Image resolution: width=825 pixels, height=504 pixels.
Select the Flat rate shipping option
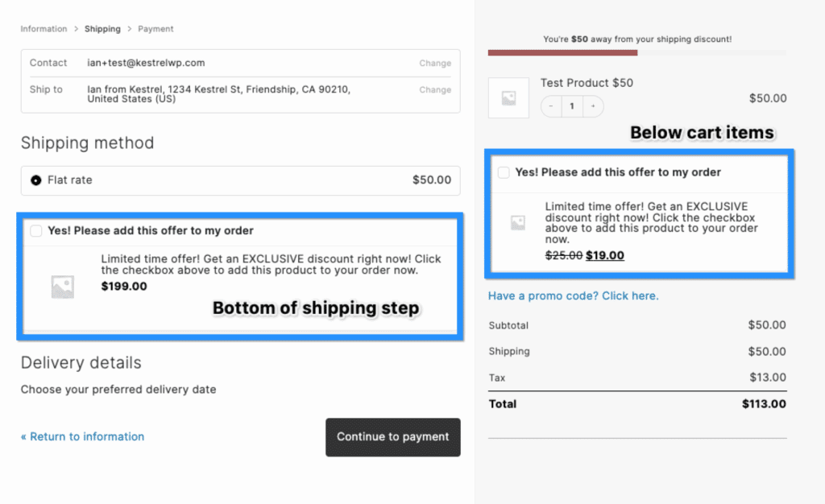click(x=35, y=180)
